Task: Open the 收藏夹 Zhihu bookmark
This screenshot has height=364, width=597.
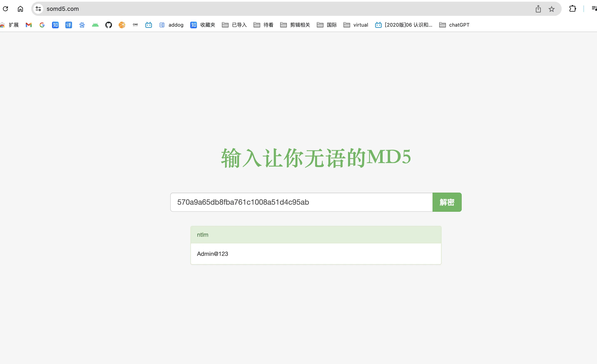Action: (203, 25)
